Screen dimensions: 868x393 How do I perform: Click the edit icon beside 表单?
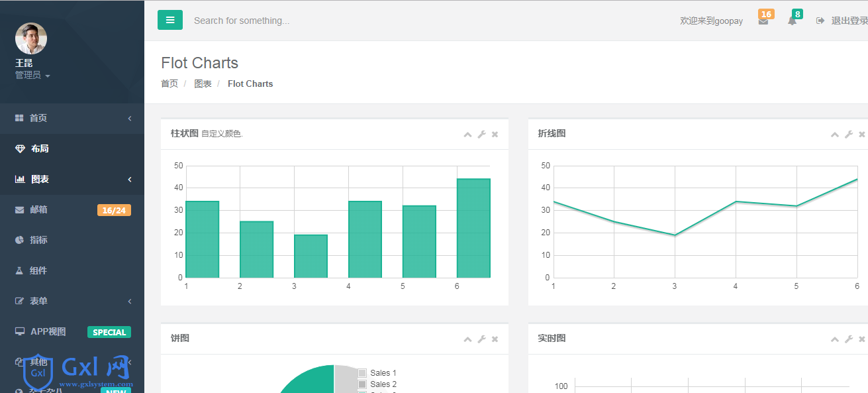19,301
